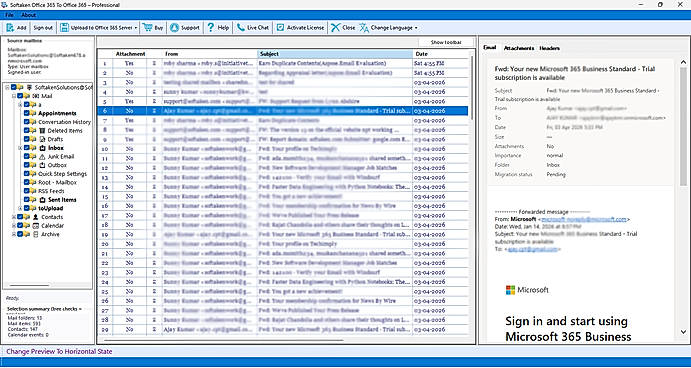The width and height of the screenshot is (691, 368).
Task: Click the Live Chat phone icon
Action: click(241, 27)
